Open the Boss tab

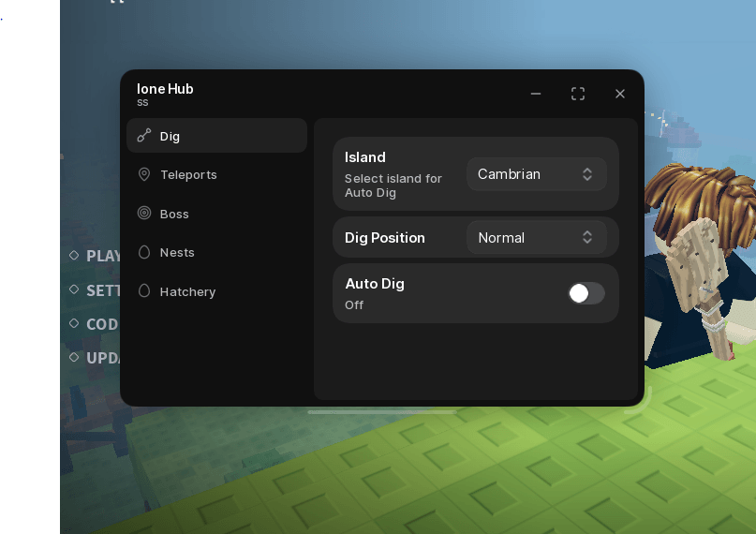click(216, 214)
